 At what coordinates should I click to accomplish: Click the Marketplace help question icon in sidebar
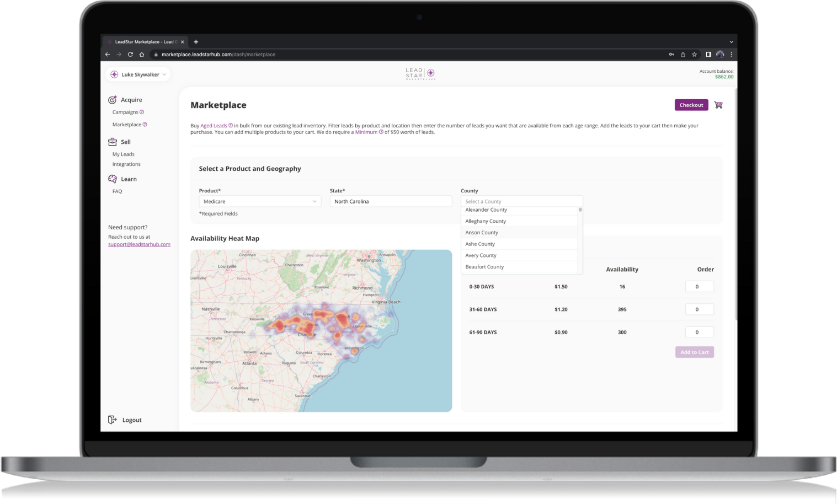tap(145, 125)
